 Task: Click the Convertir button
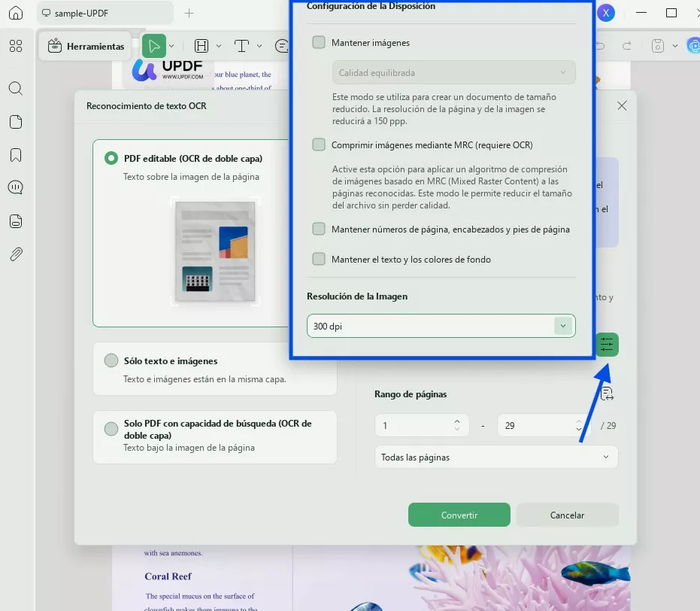click(459, 515)
